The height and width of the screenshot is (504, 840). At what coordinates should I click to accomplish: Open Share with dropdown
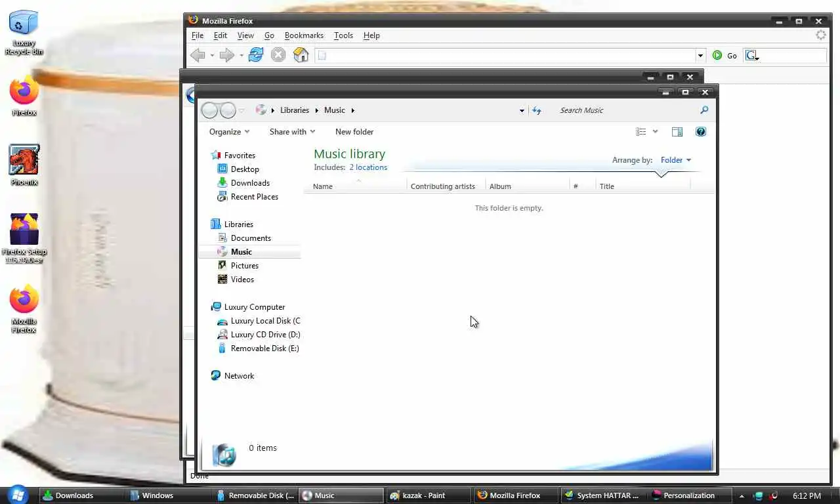pos(292,132)
